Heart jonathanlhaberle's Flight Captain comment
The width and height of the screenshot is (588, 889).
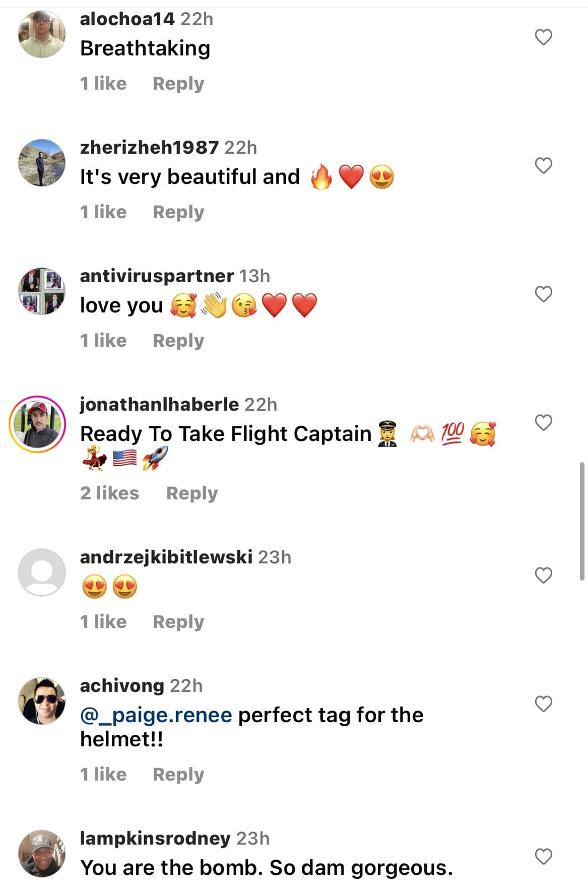[543, 423]
